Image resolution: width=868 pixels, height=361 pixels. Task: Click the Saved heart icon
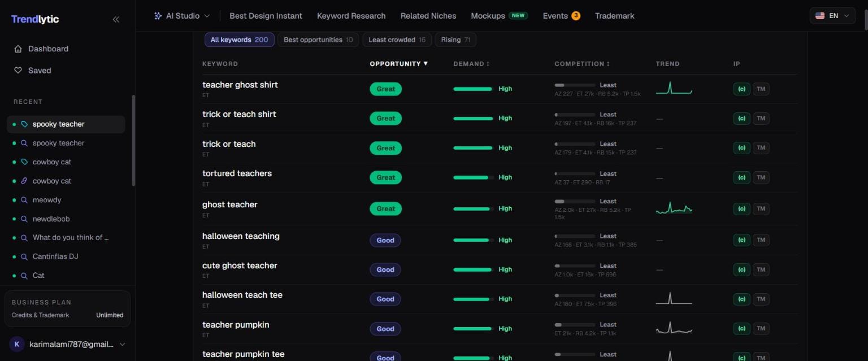coord(18,71)
